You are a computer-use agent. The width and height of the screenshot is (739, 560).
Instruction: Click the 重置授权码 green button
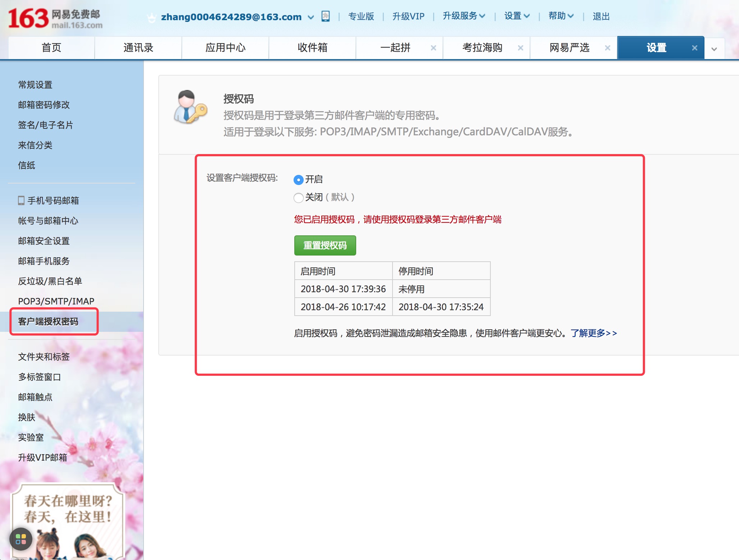(x=325, y=245)
